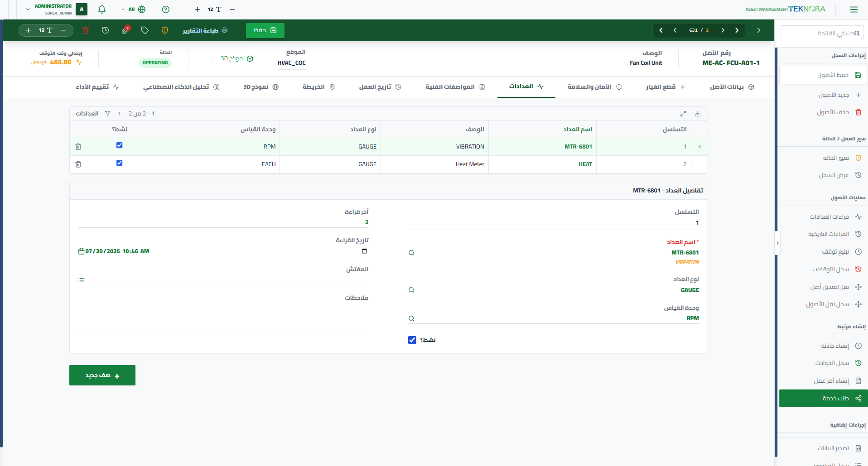
Task: Open the notifications bell
Action: (102, 9)
